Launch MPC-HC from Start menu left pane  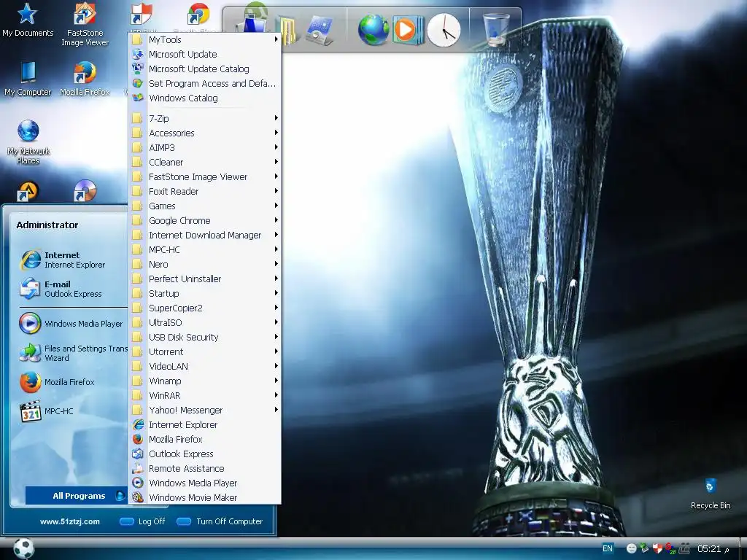[71, 411]
